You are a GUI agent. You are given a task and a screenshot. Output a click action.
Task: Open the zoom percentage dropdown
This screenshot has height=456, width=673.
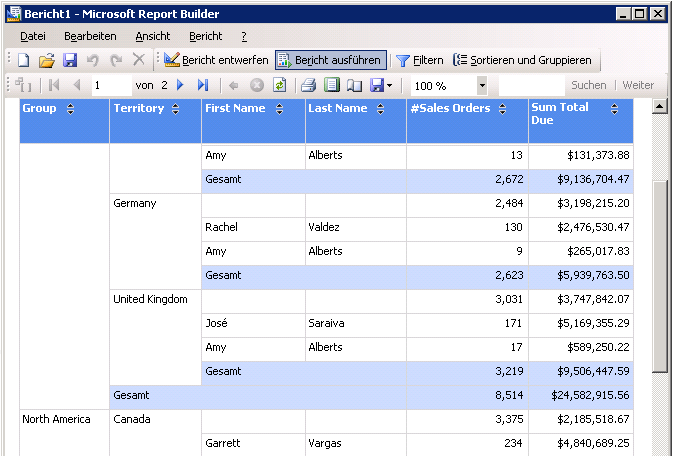482,86
